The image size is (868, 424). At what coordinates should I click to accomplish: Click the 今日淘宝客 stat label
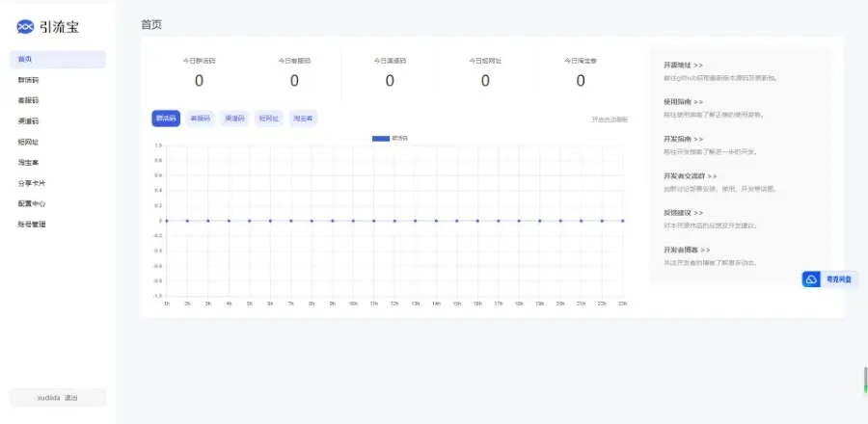click(x=581, y=61)
